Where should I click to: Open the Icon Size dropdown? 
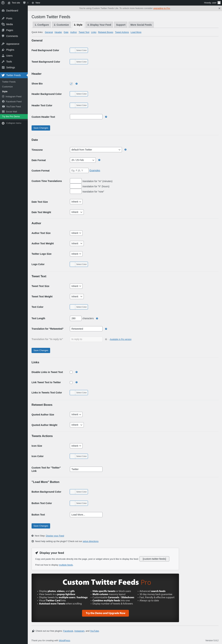click(x=76, y=446)
